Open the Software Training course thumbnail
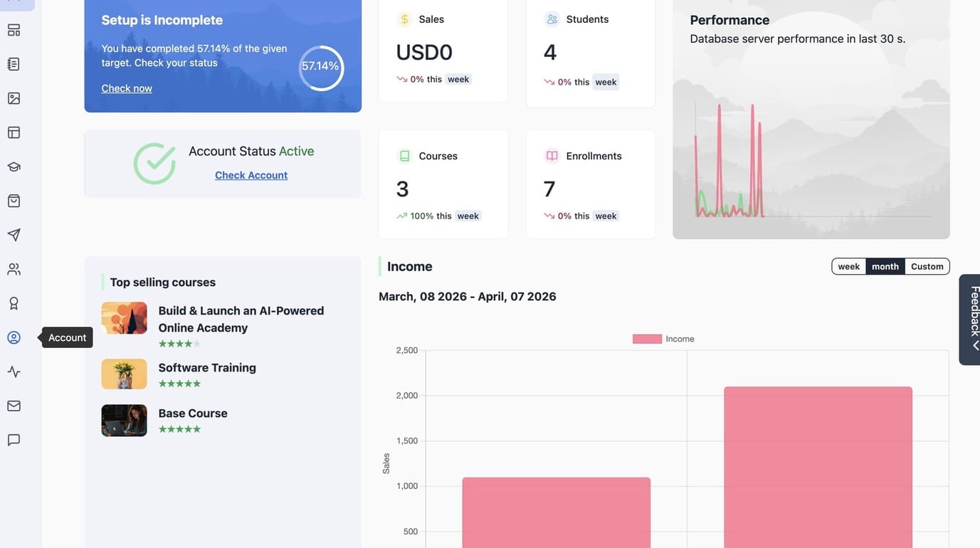 tap(124, 374)
